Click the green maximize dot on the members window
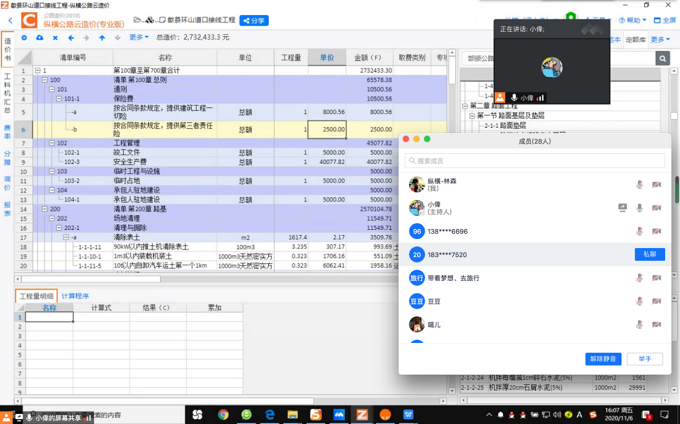This screenshot has height=424, width=680. (427, 139)
